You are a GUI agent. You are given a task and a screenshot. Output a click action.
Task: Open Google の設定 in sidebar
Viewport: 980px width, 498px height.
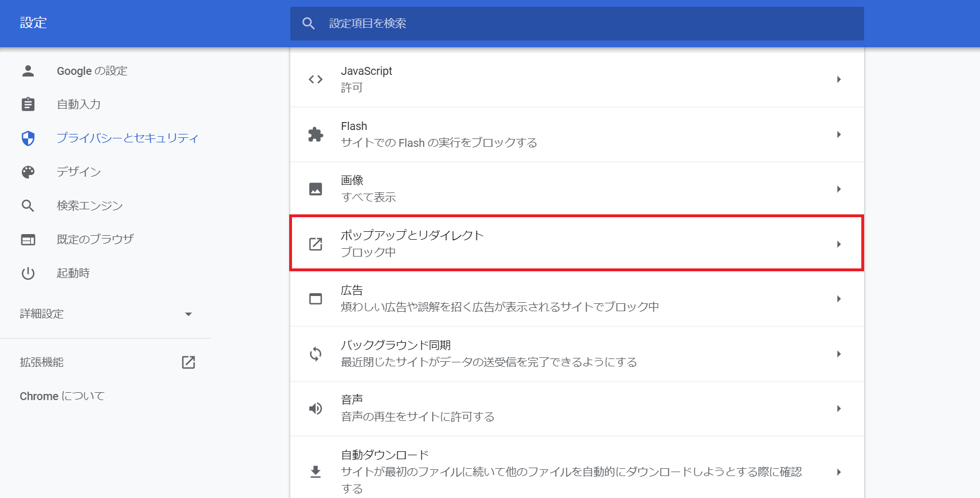(x=92, y=71)
